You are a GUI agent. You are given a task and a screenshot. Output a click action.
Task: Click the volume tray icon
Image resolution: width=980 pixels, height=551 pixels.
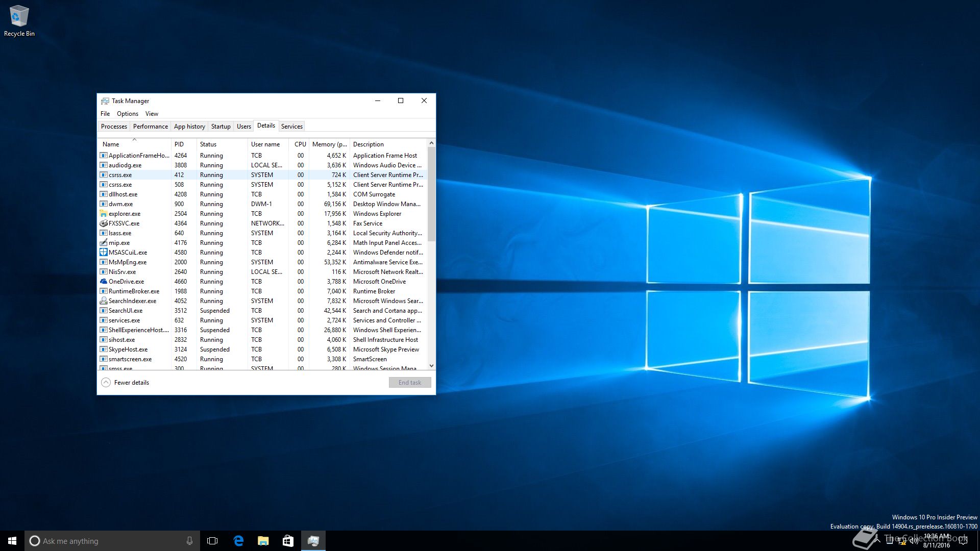point(914,541)
